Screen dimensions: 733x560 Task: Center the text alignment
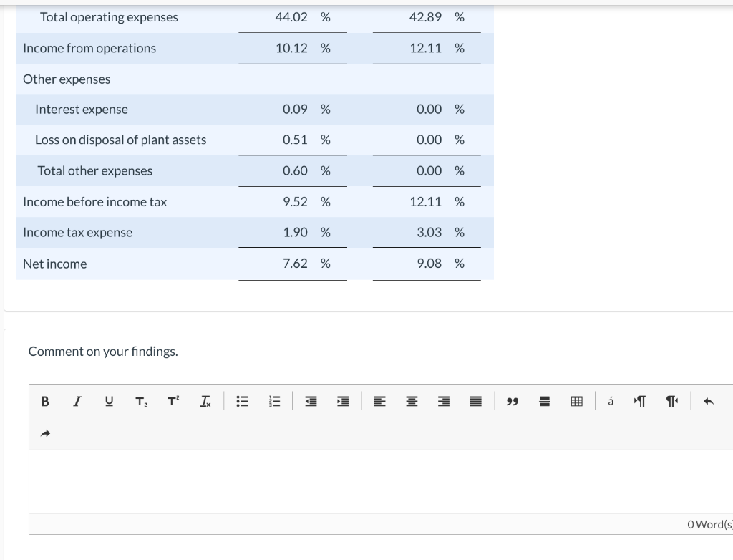412,401
